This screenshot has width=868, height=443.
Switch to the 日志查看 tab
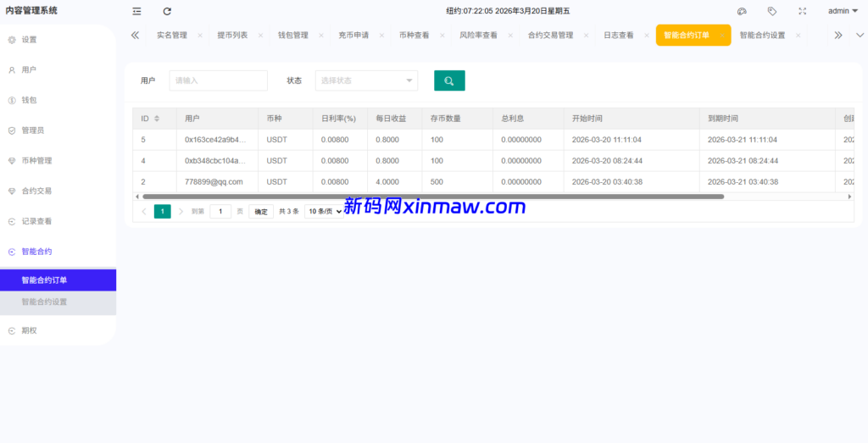pos(618,35)
